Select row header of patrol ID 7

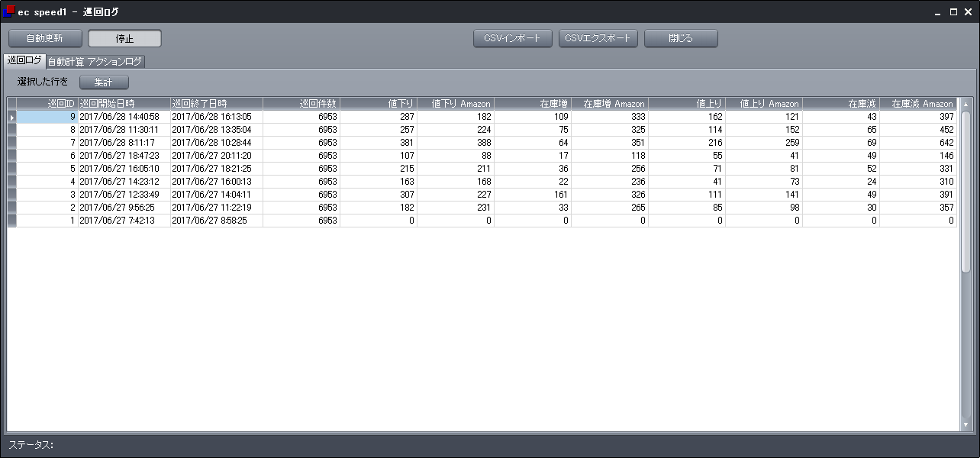(12, 143)
